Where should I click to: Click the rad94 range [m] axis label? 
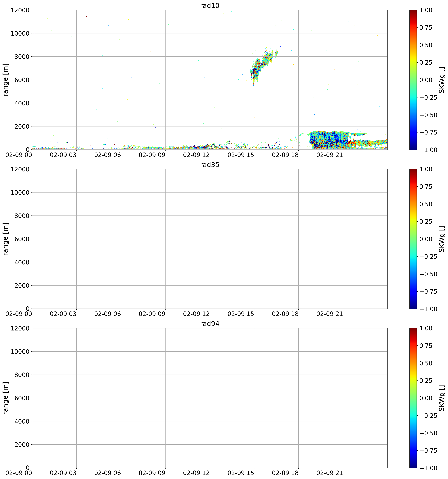coord(5,398)
